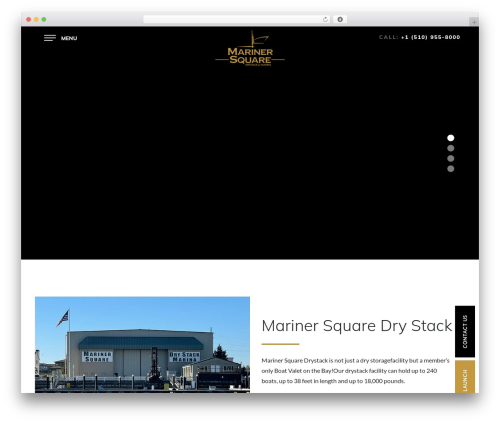Click the paragraph about Boat Valet on the Bay
This screenshot has width=500, height=423.
355,371
